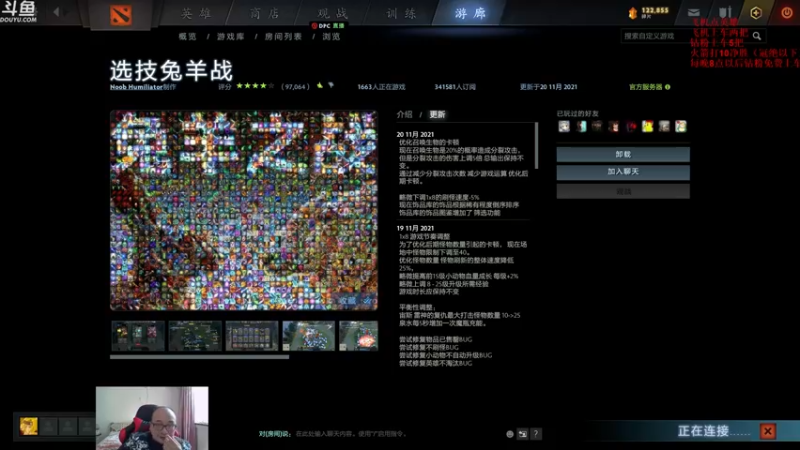The image size is (800, 450).
Task: Click the 1663人正在游戏 player count
Action: [x=381, y=87]
